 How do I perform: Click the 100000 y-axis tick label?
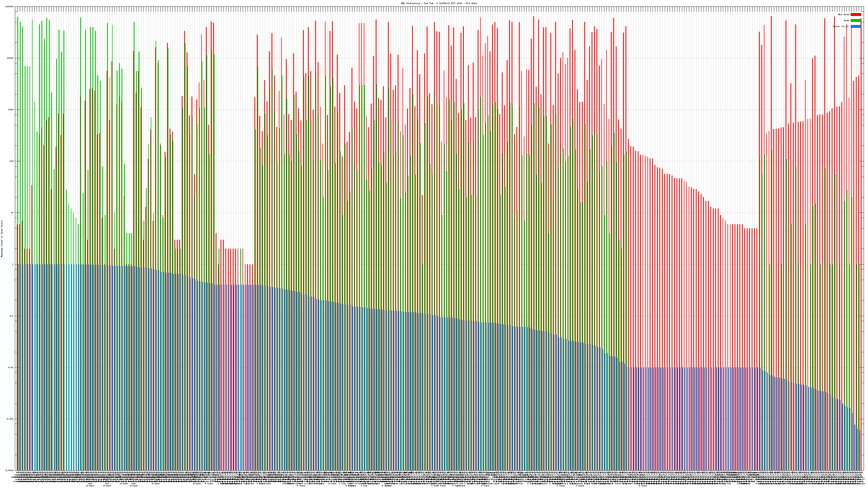click(x=10, y=7)
